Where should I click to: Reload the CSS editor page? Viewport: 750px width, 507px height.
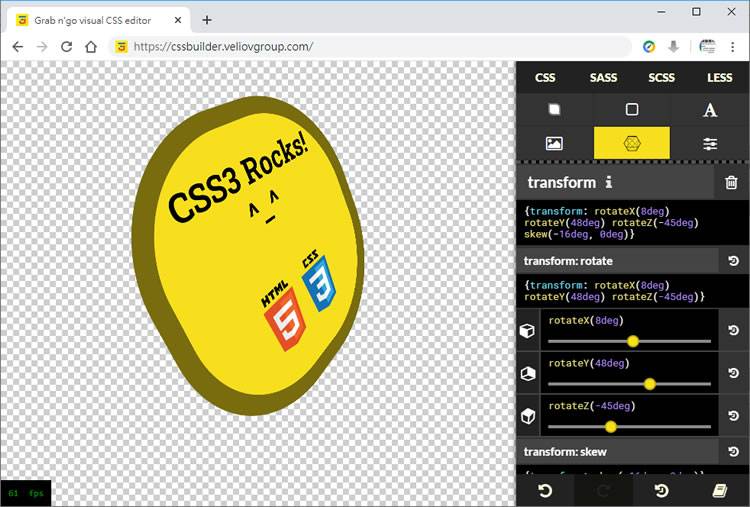[x=66, y=46]
